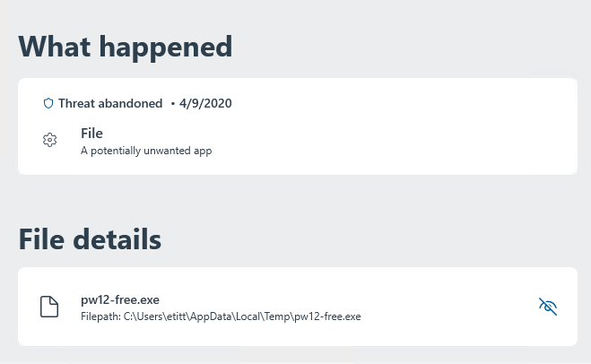Click the bullet separator before the date
The image size is (591, 364).
[x=172, y=104]
